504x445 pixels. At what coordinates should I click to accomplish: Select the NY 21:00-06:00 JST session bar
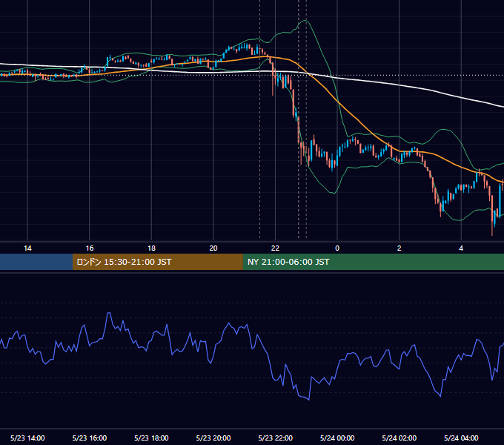click(x=373, y=262)
